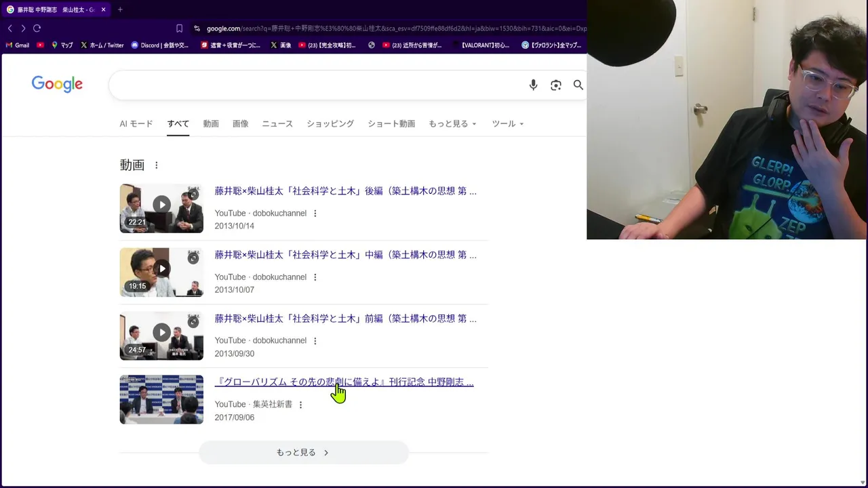Expand the もっと見る dropdown in the tab bar
Screen dimensions: 868x488
[x=452, y=124]
